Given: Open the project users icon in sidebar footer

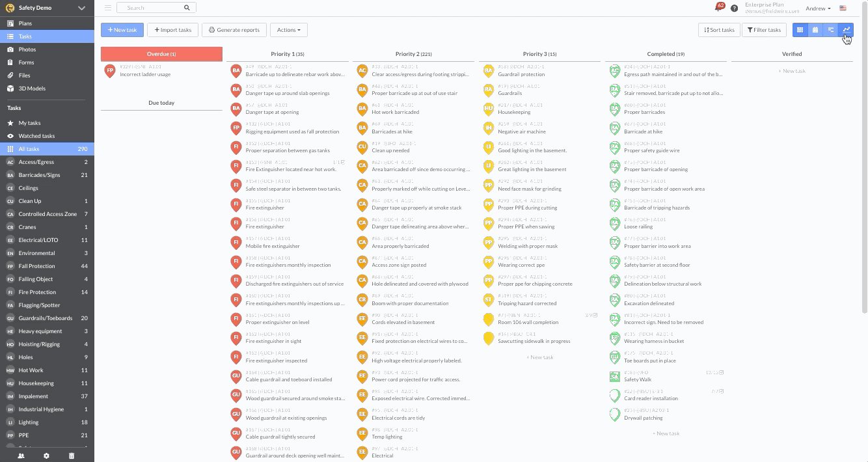Looking at the screenshot, I should tap(21, 456).
